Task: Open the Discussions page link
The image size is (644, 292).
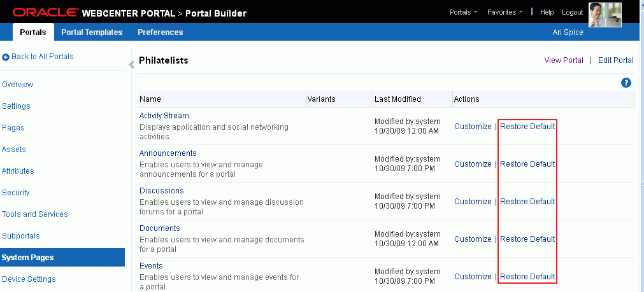Action: click(161, 191)
